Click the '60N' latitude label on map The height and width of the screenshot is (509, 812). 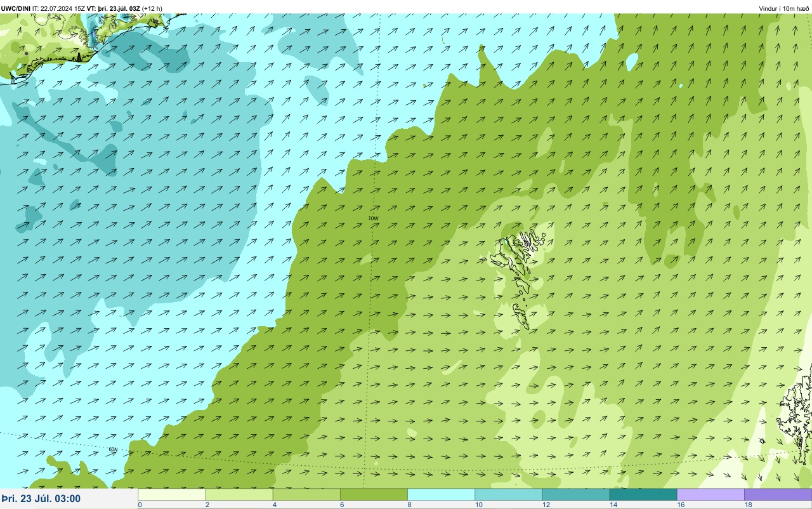click(113, 449)
